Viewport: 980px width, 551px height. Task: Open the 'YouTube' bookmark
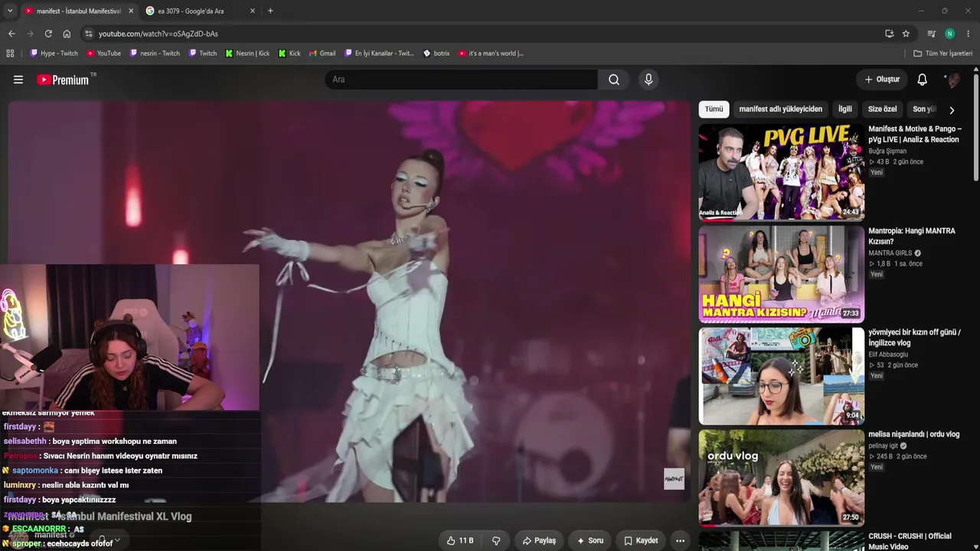point(103,54)
